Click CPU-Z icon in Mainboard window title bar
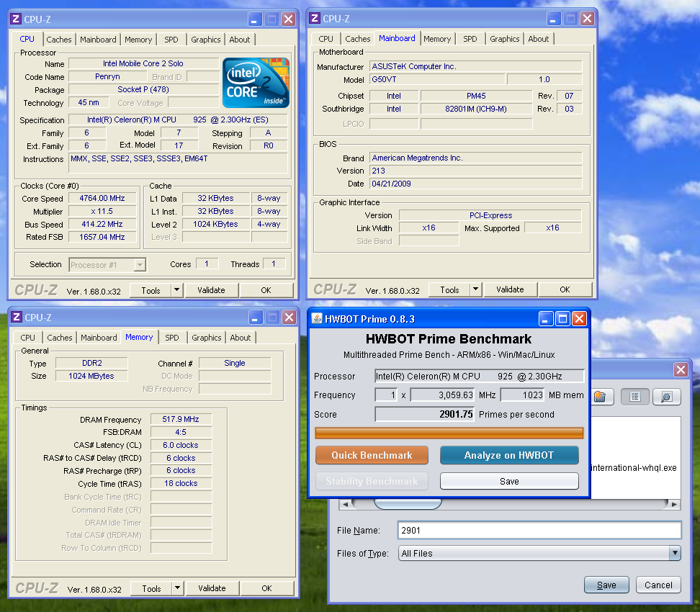The width and height of the screenshot is (700, 612). tap(314, 19)
